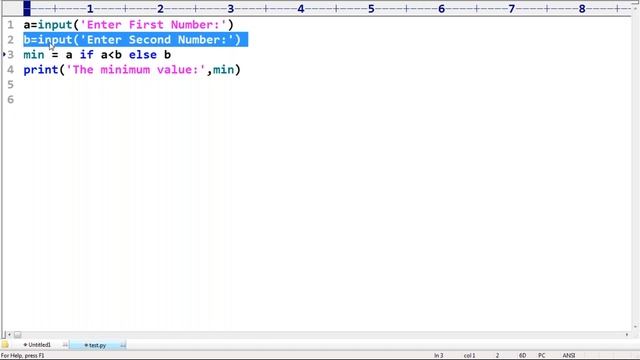This screenshot has width=640, height=360.
Task: Click the 'if' keyword on line 3
Action: pos(87,55)
